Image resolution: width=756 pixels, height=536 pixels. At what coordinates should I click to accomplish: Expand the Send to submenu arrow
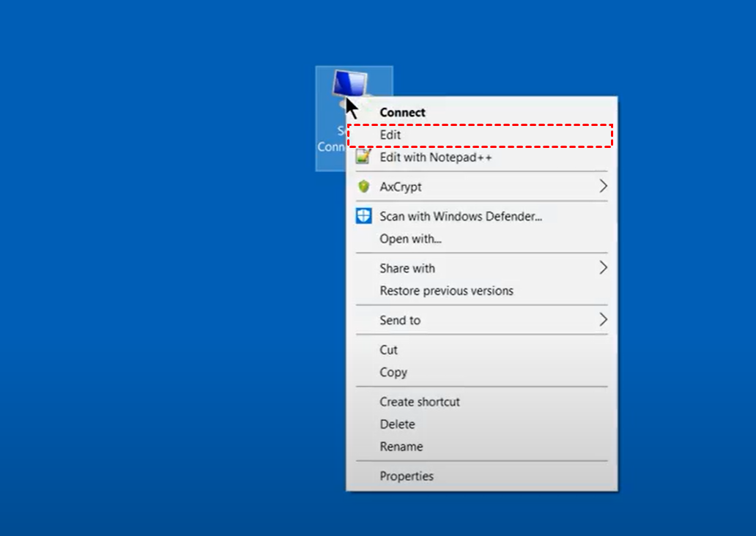tap(603, 319)
